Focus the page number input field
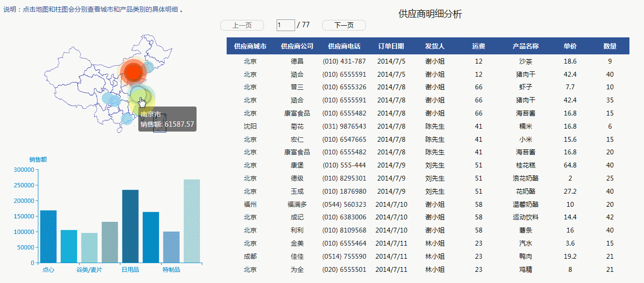The image size is (644, 283). pos(285,25)
